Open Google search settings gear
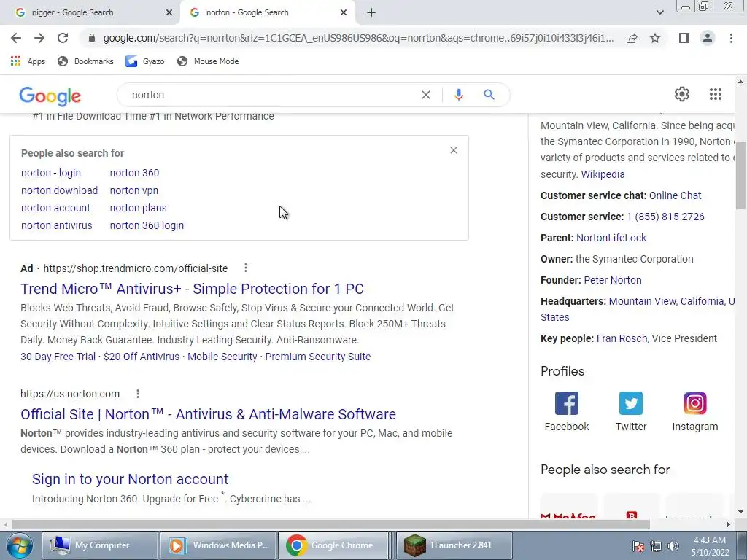The image size is (747, 560). click(682, 94)
